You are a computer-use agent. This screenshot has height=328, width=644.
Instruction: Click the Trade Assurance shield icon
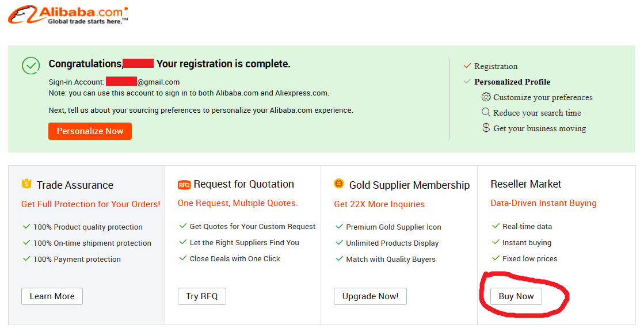click(26, 184)
